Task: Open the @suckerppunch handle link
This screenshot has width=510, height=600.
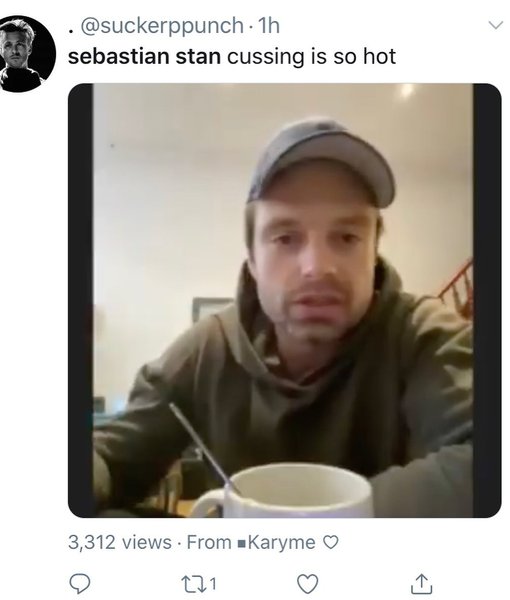Action: (x=162, y=26)
